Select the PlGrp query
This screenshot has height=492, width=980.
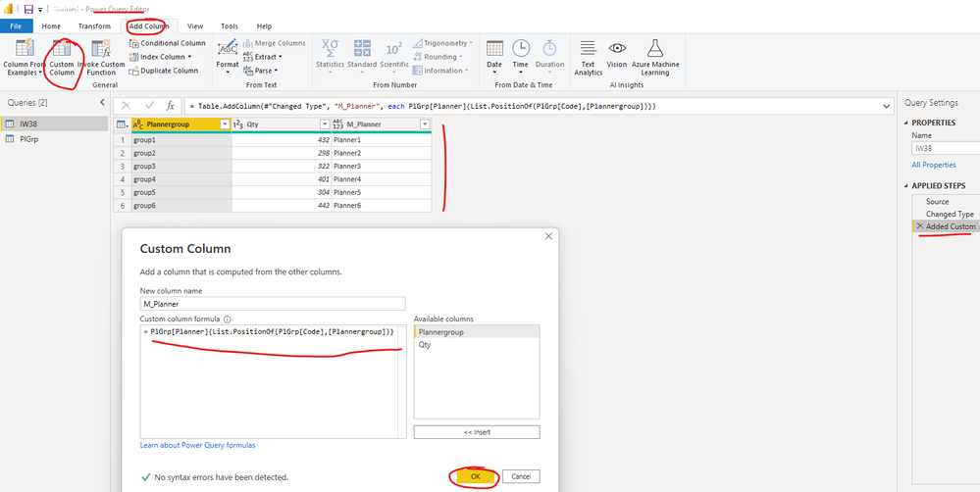point(54,139)
